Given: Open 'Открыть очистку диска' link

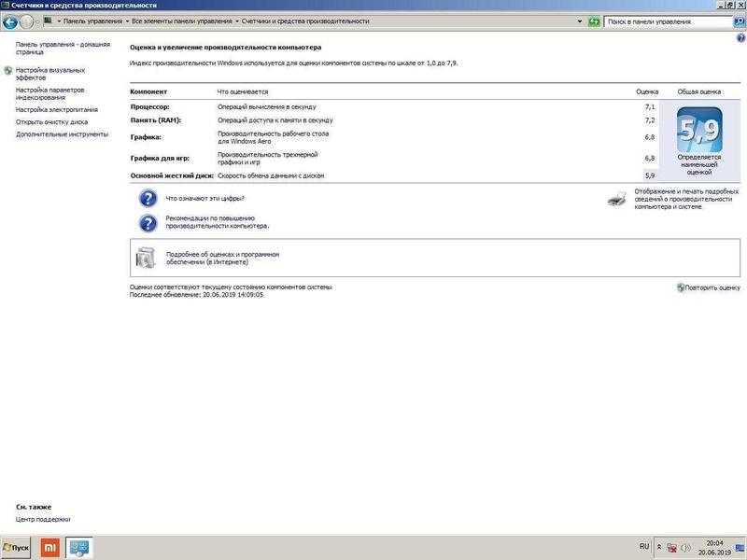Looking at the screenshot, I should pos(52,122).
